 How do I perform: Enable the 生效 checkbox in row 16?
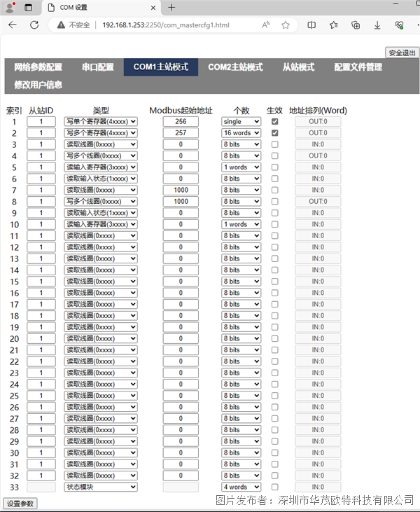[x=275, y=293]
